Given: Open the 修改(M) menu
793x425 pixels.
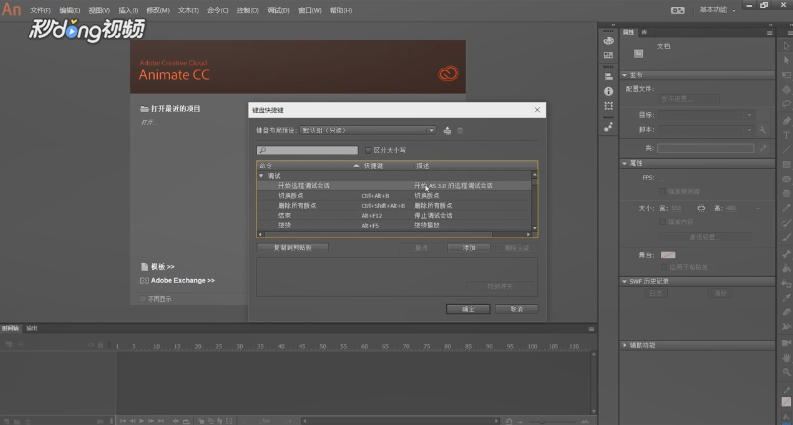Looking at the screenshot, I should tap(158, 10).
